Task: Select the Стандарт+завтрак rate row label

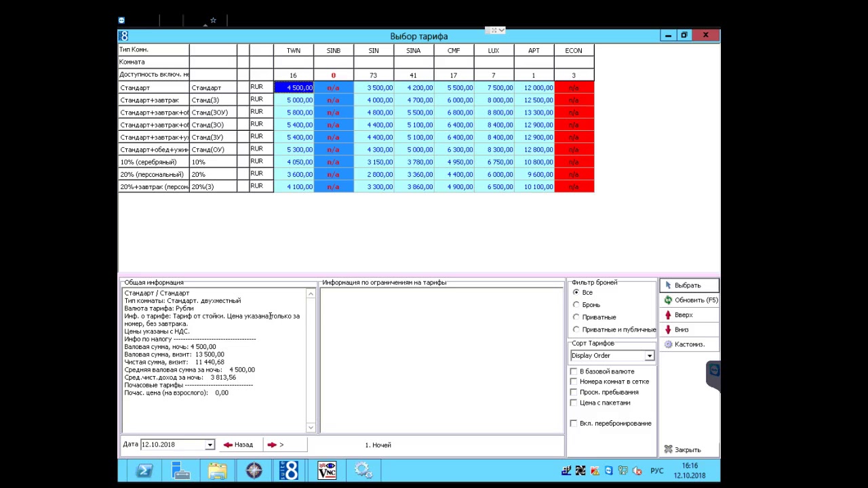Action: point(153,100)
